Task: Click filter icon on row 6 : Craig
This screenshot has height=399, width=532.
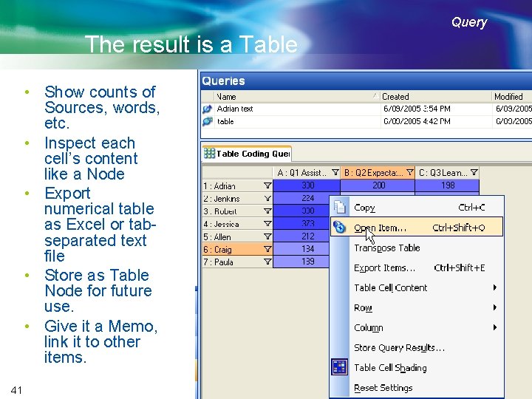Action: 267,249
